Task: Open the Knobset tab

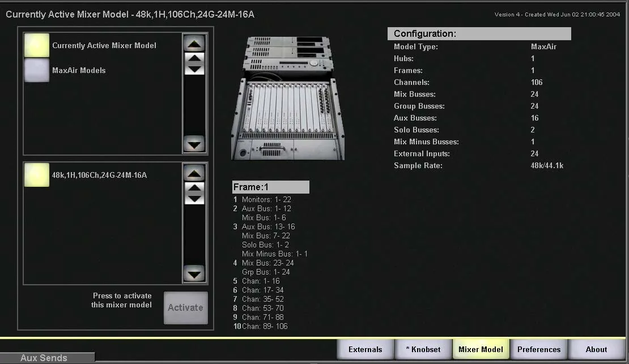Action: point(423,349)
